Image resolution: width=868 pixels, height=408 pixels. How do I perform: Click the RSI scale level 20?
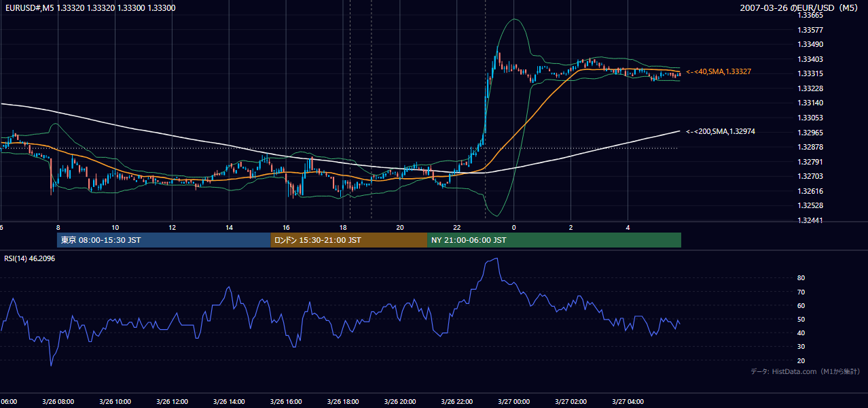pyautogui.click(x=801, y=360)
